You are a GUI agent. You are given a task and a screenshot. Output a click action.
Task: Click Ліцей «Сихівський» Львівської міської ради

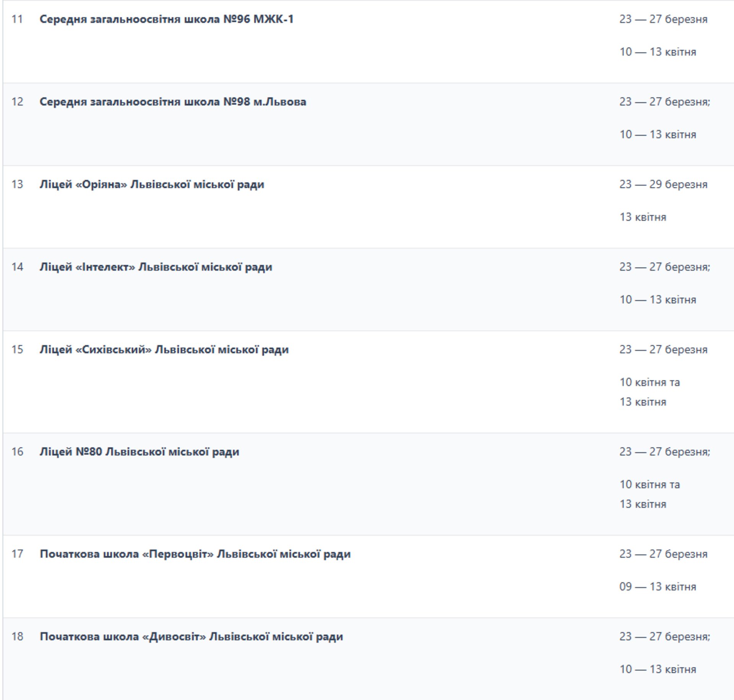pyautogui.click(x=164, y=350)
